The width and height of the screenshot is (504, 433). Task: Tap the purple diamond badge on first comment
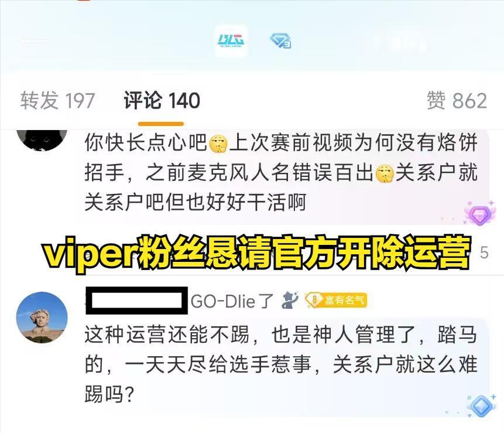coord(479,213)
